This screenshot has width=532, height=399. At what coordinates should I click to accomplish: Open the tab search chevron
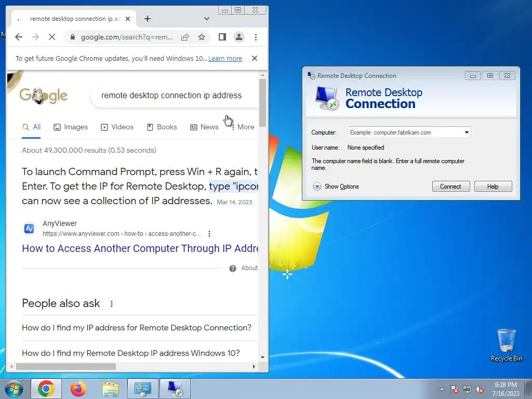pyautogui.click(x=207, y=19)
